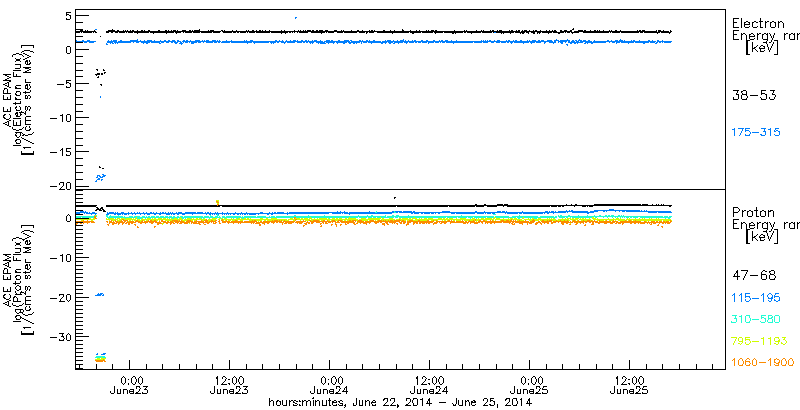Screen dimensions: 800x410
Task: Click the 0:00 June25 x-axis label
Action: pyautogui.click(x=530, y=385)
